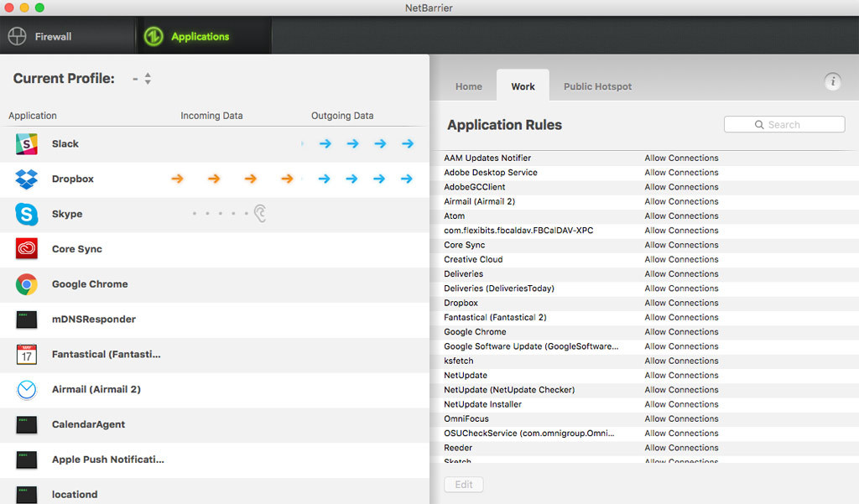Focus the Application Rules search field

784,124
